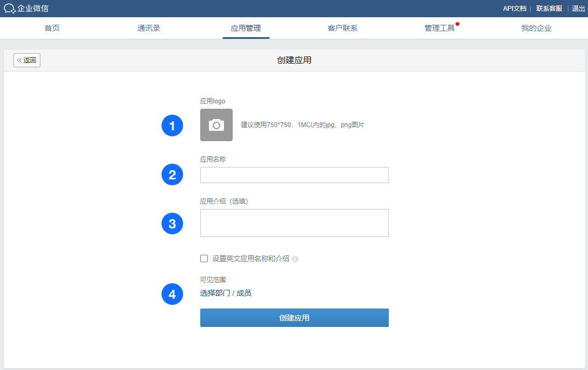
Task: Switch to the 通讯录 tab
Action: (x=149, y=28)
